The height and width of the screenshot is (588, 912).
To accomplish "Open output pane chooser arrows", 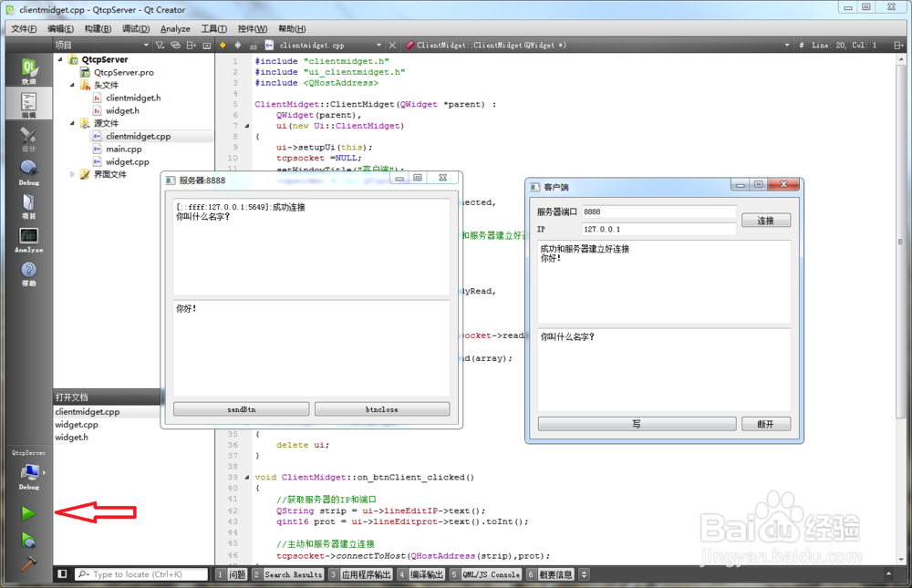I will 584,574.
